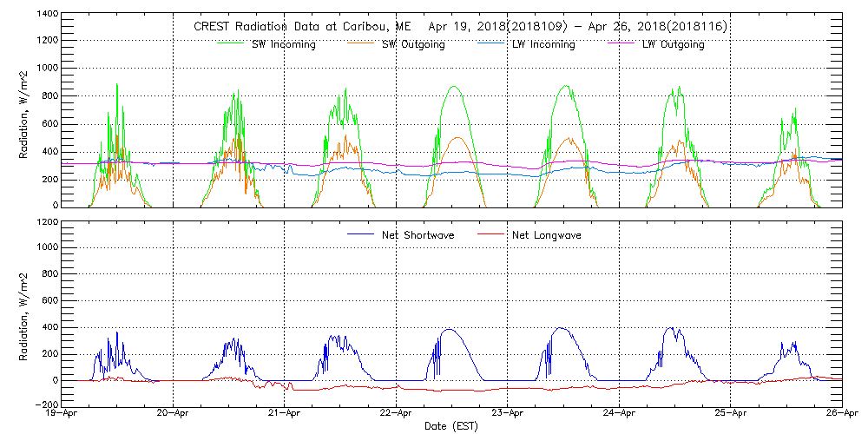Select the LW Outgoing legend entry
868x434 pixels.
(673, 45)
